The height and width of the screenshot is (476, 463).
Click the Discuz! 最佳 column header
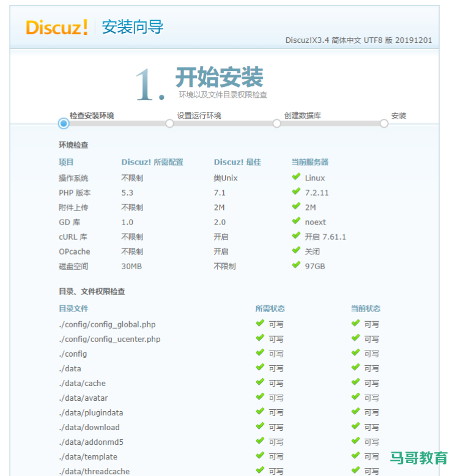pyautogui.click(x=237, y=162)
